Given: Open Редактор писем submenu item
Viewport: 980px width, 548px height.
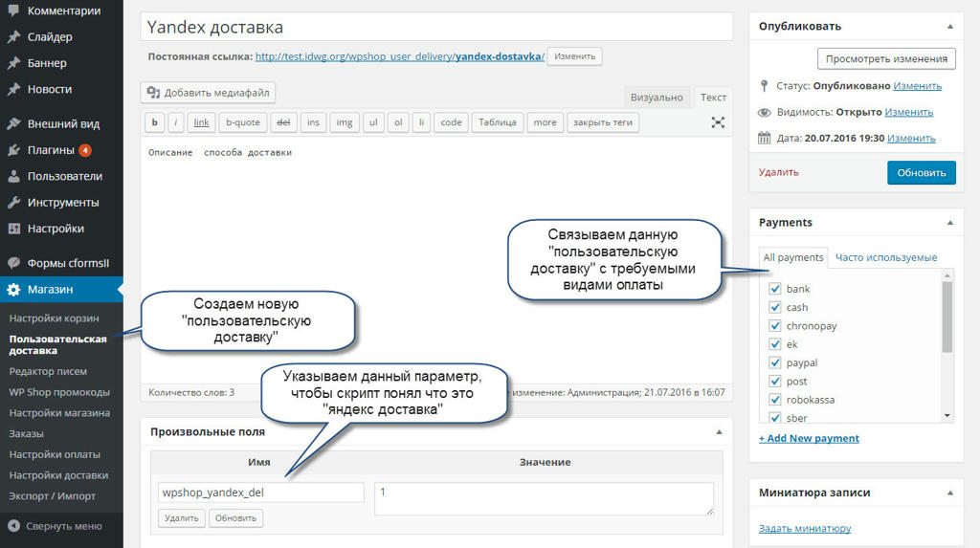Looking at the screenshot, I should (x=48, y=371).
